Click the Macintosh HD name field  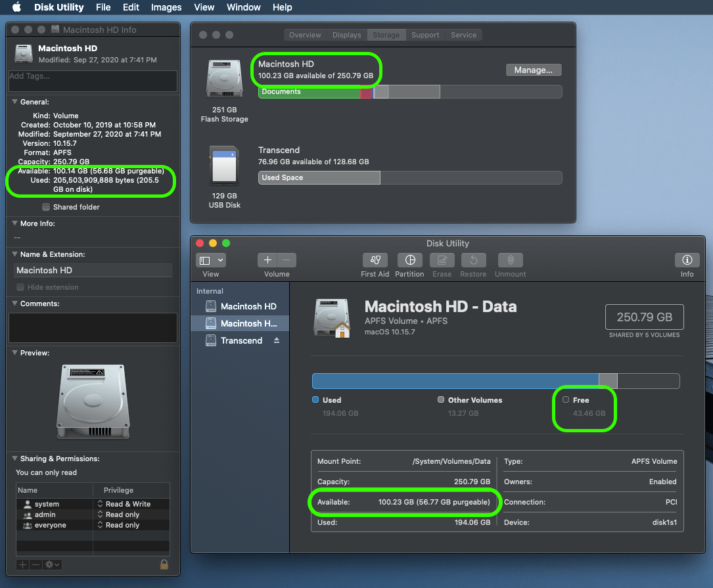tap(93, 270)
